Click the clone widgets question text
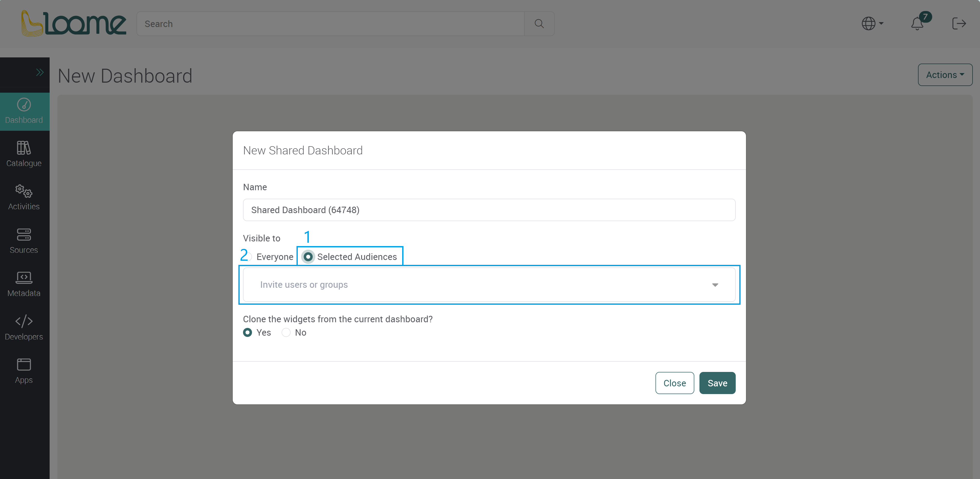This screenshot has height=479, width=980. 338,319
